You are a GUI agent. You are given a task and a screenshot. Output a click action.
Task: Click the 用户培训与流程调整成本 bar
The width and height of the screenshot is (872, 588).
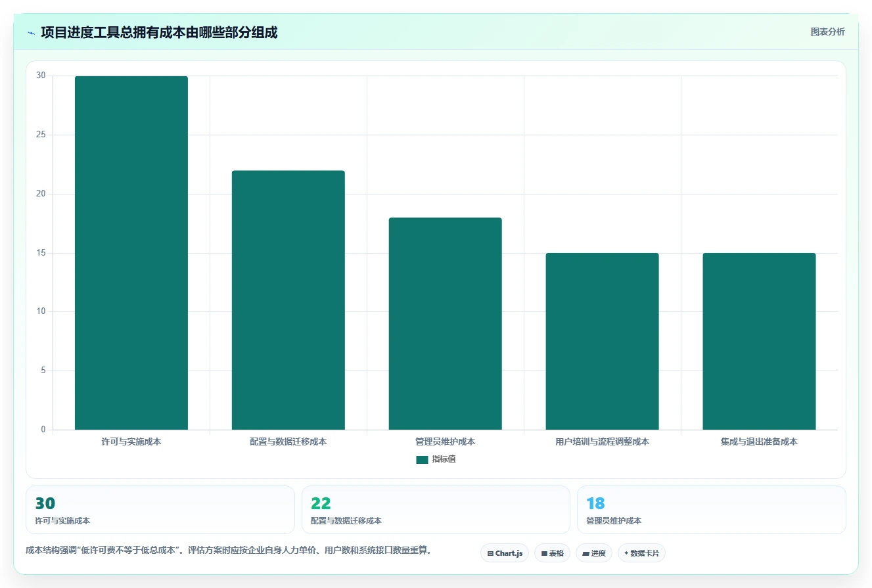click(603, 342)
